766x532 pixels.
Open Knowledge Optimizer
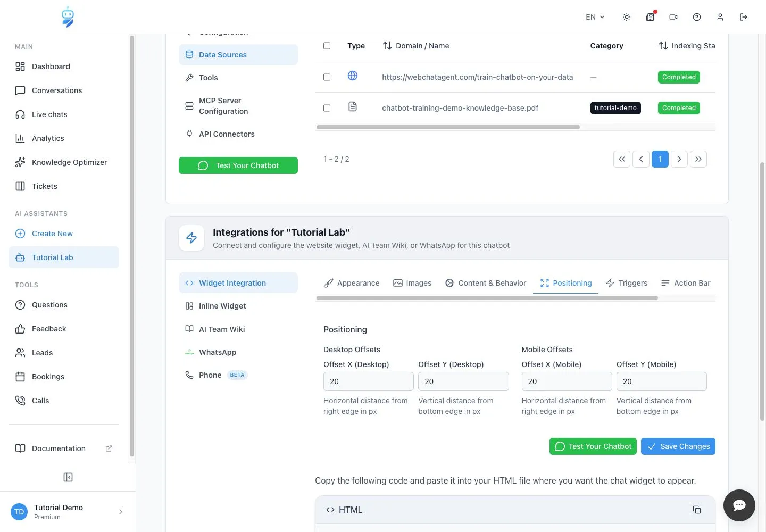coord(64,162)
